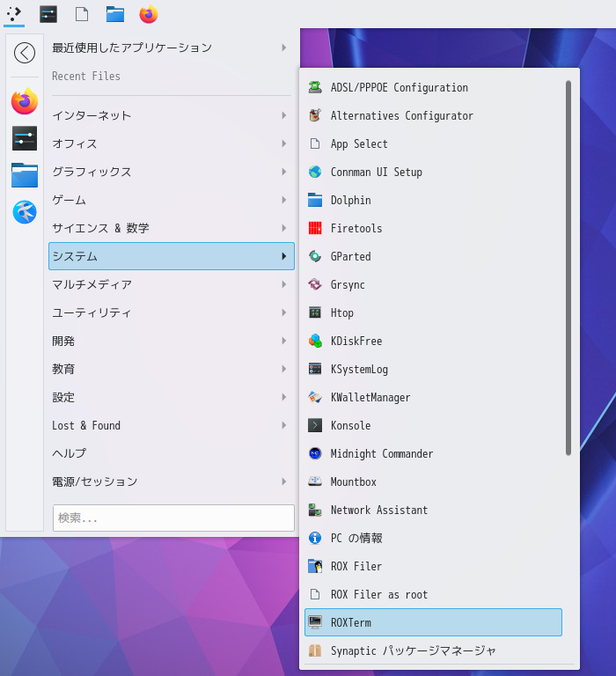This screenshot has height=676, width=616.
Task: Click the Dolphin folder icon in submenu
Action: (315, 200)
